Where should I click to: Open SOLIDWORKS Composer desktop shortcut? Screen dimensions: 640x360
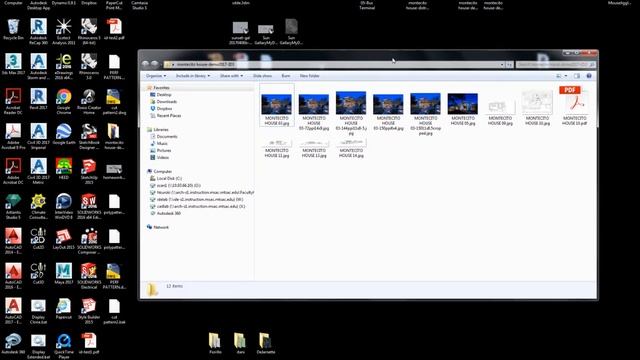89,241
